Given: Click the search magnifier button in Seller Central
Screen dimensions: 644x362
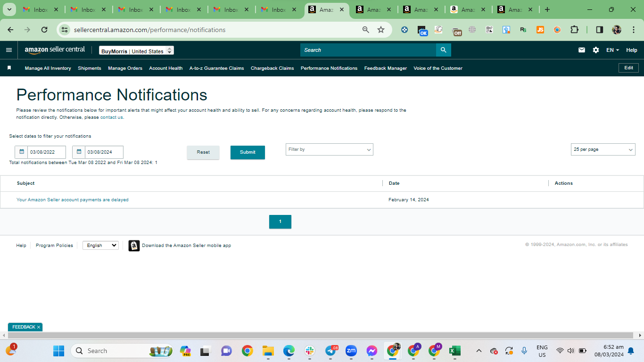Looking at the screenshot, I should [443, 50].
